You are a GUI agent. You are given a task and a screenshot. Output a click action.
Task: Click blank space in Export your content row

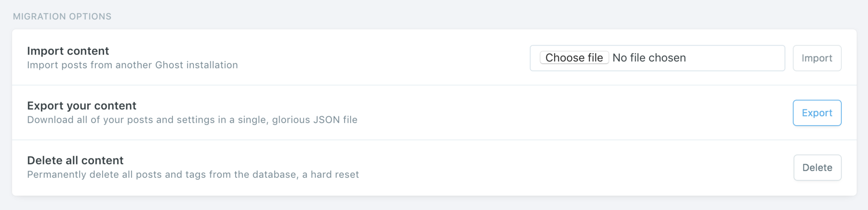574,113
